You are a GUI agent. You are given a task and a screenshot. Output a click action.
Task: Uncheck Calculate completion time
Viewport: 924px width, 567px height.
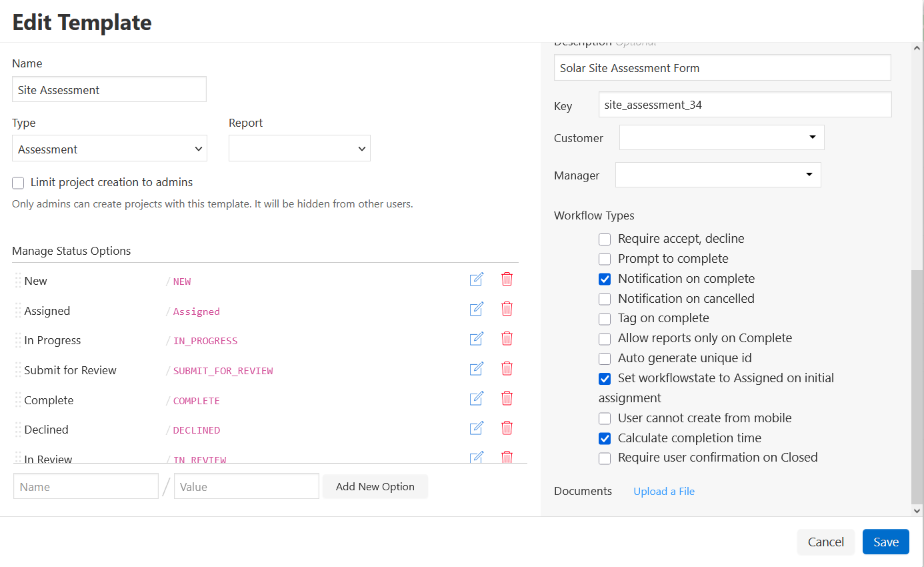click(605, 438)
